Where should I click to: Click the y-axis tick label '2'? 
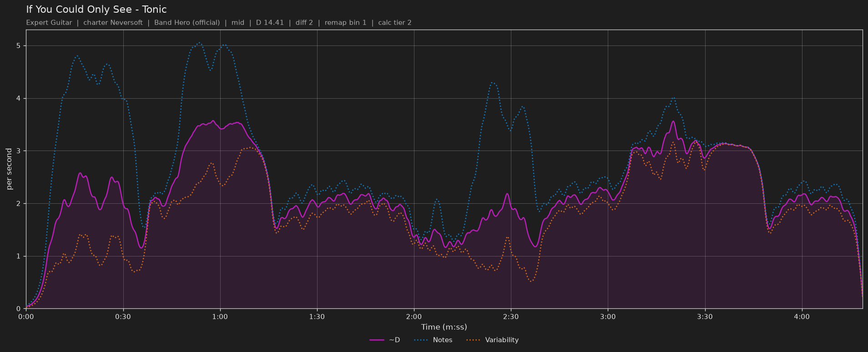pyautogui.click(x=19, y=204)
